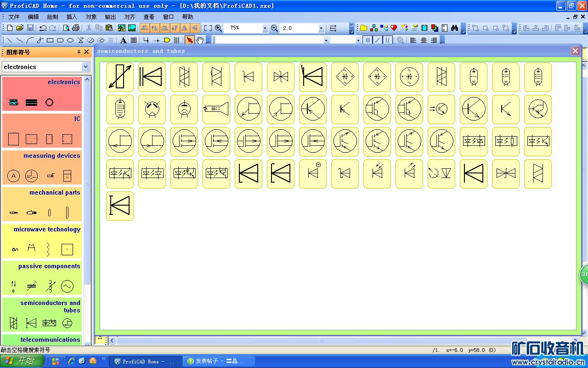Open the 插入 menu
This screenshot has height=368, width=588.
click(72, 17)
